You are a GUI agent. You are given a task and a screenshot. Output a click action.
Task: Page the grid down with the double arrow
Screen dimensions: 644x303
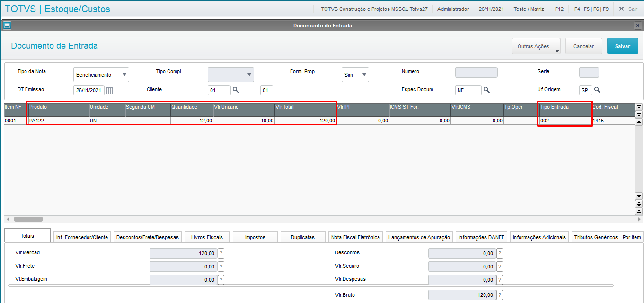[x=639, y=204]
